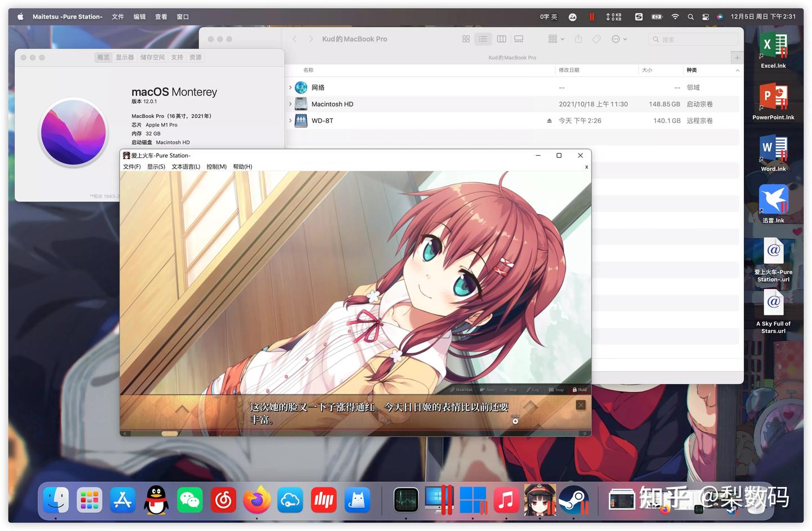Switch Finder to icon grid view
This screenshot has height=531, width=812.
pos(466,39)
